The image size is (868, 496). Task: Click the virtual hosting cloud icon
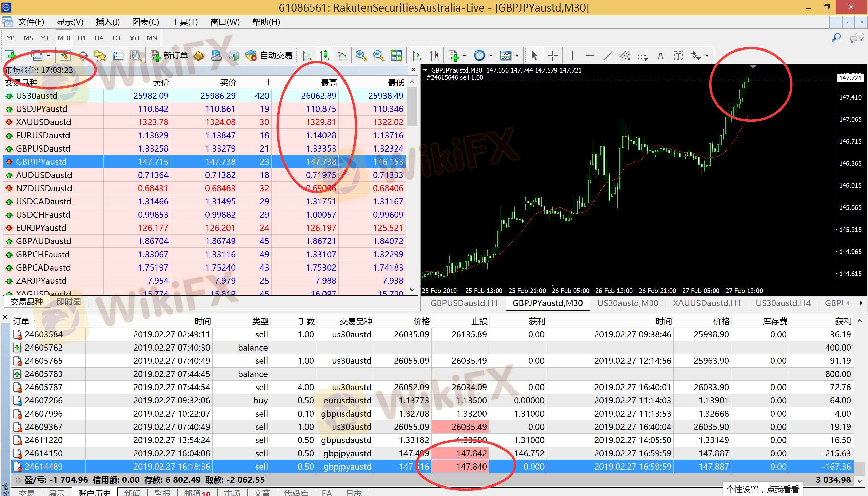tap(216, 55)
